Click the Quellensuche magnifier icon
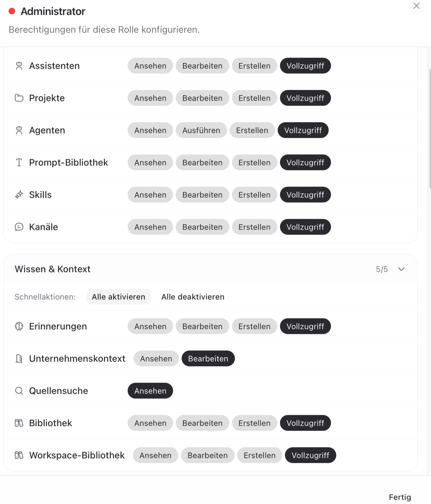 19,391
